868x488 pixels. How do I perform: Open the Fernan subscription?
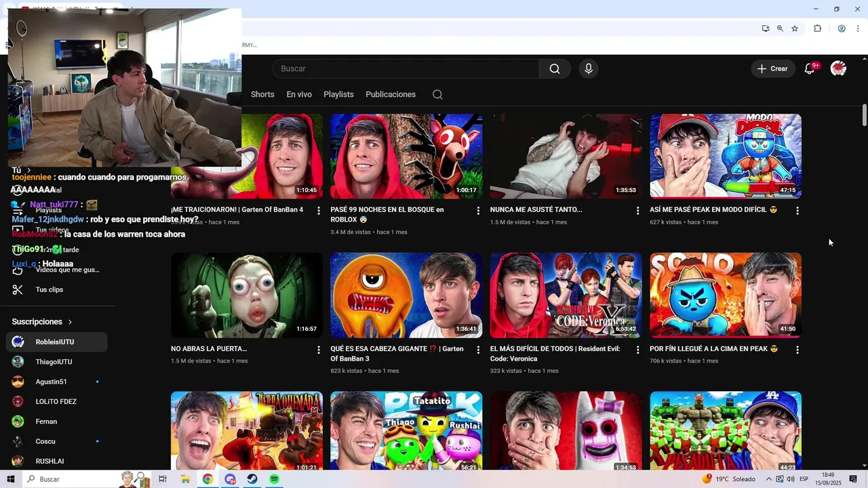click(x=56, y=422)
